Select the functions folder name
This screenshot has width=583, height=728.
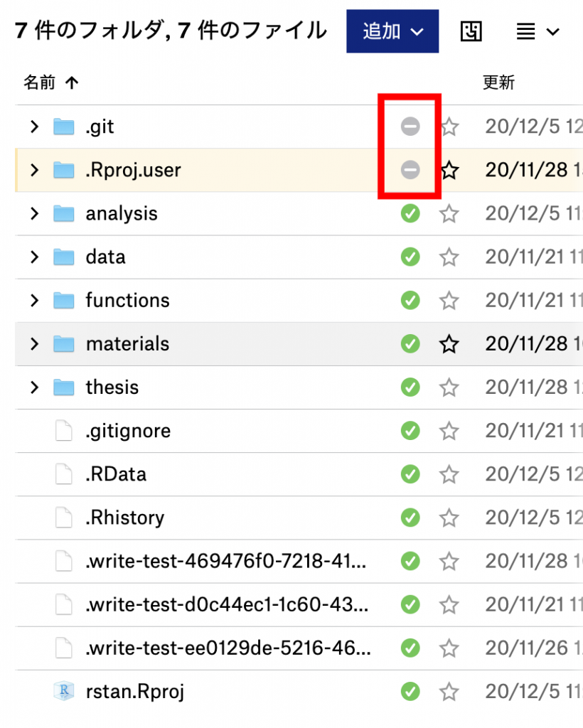127,301
